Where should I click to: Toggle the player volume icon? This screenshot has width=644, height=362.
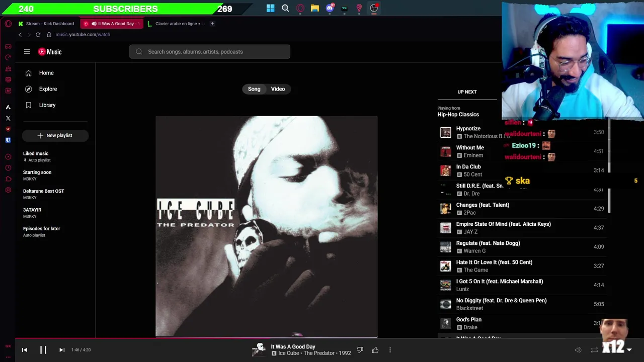point(578,350)
